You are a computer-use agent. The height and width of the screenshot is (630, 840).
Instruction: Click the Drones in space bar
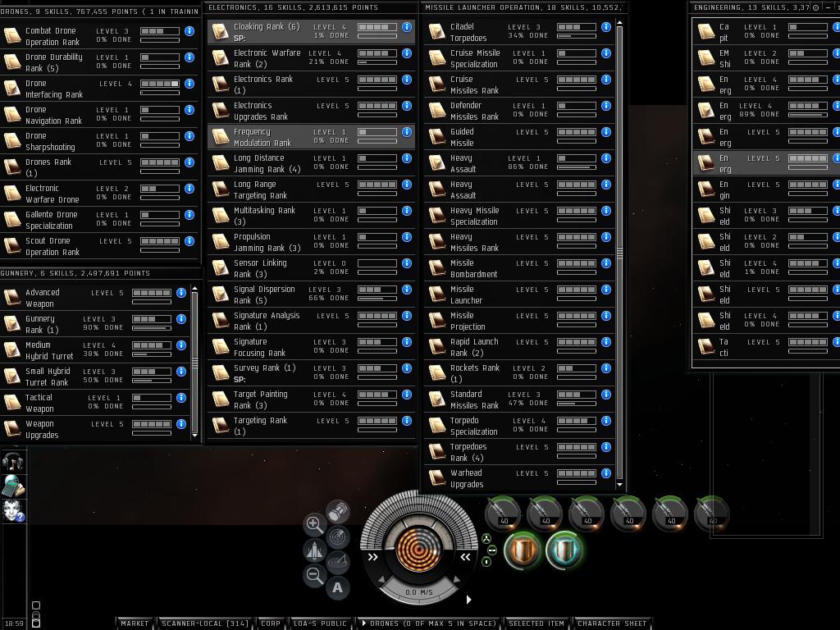(428, 623)
